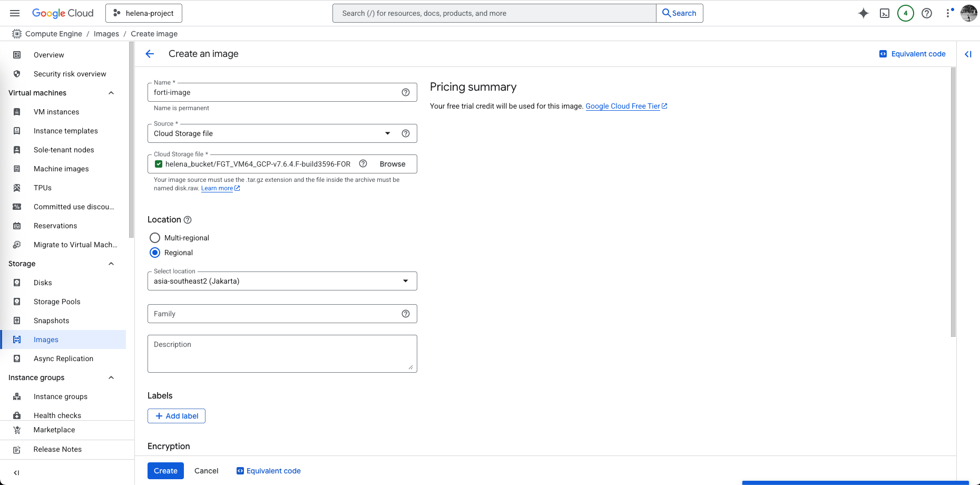This screenshot has width=980, height=485.
Task: Collapse the right side panel arrow
Action: pyautogui.click(x=968, y=54)
